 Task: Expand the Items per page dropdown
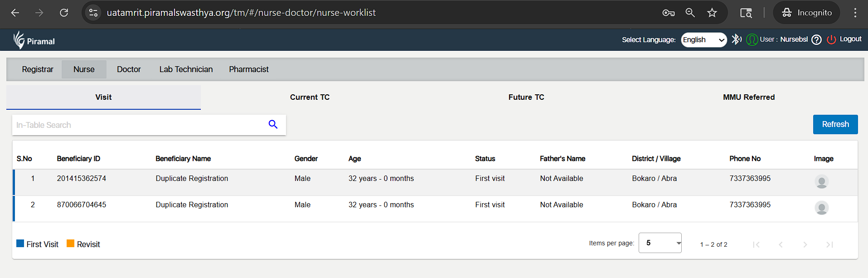pyautogui.click(x=660, y=243)
